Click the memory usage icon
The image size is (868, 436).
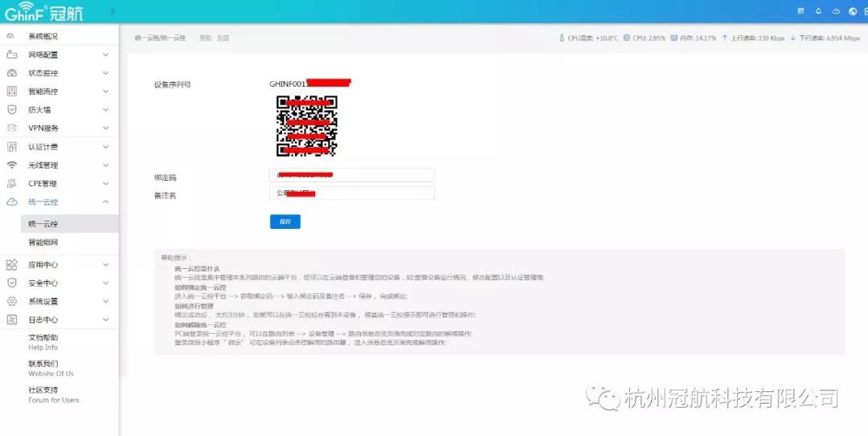click(674, 39)
